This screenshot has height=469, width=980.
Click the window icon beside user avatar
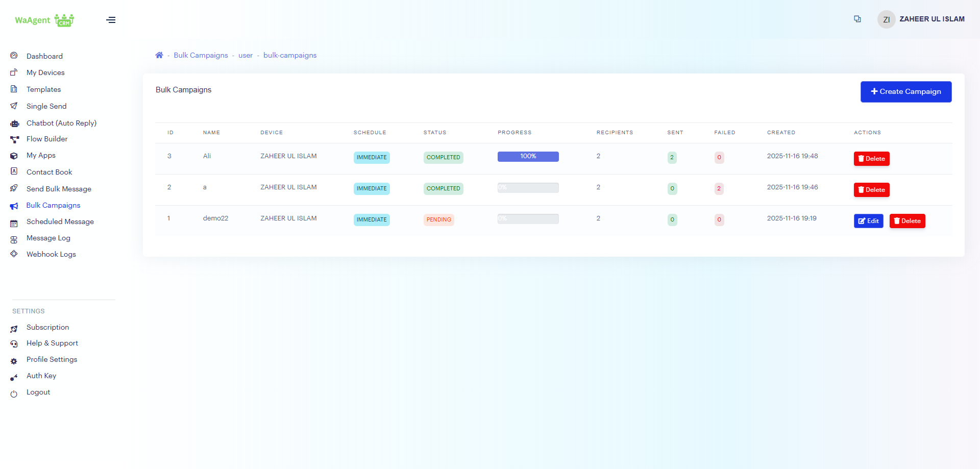(x=857, y=19)
